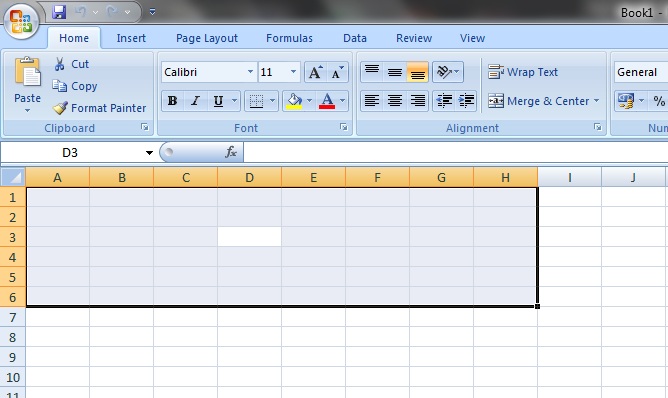Viewport: 668px width, 398px height.
Task: Increase cell indent
Action: 466,101
